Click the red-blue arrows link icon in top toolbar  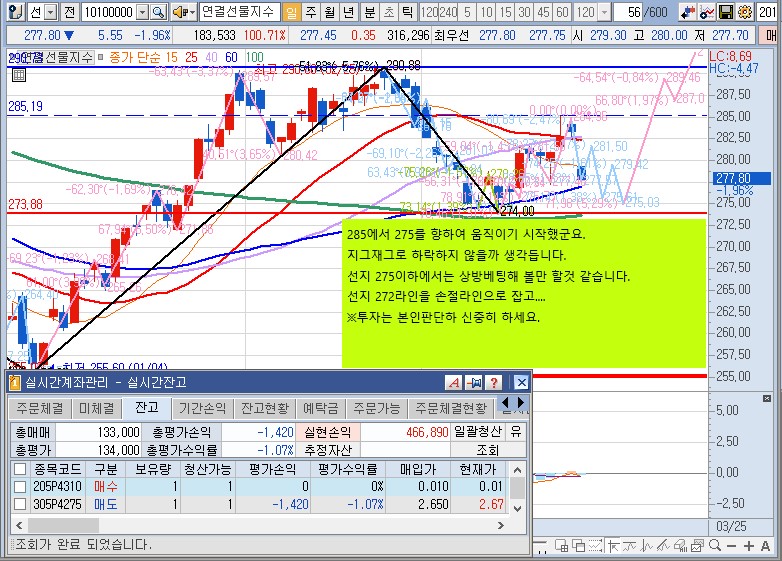point(688,12)
